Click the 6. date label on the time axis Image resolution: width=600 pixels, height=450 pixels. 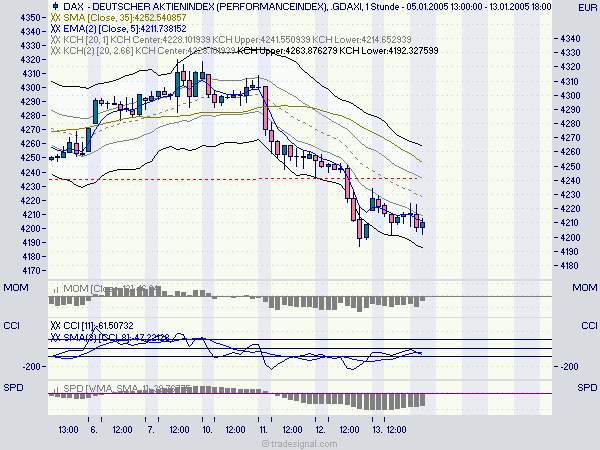(94, 430)
